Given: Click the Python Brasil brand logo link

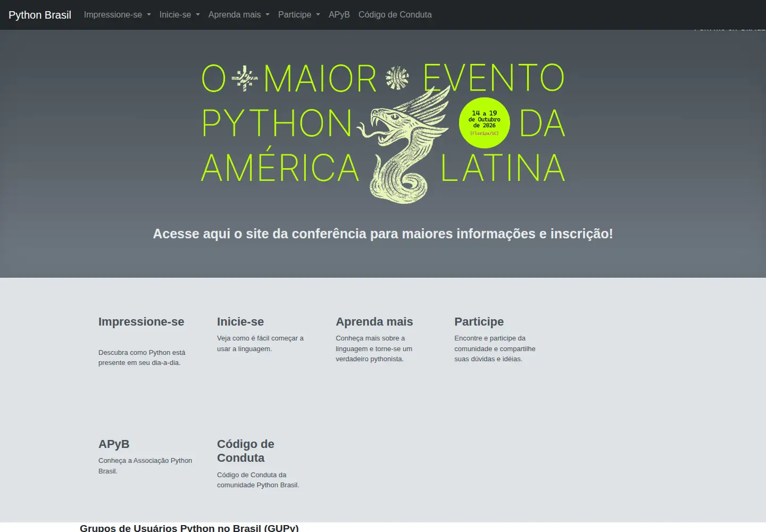Looking at the screenshot, I should (40, 15).
